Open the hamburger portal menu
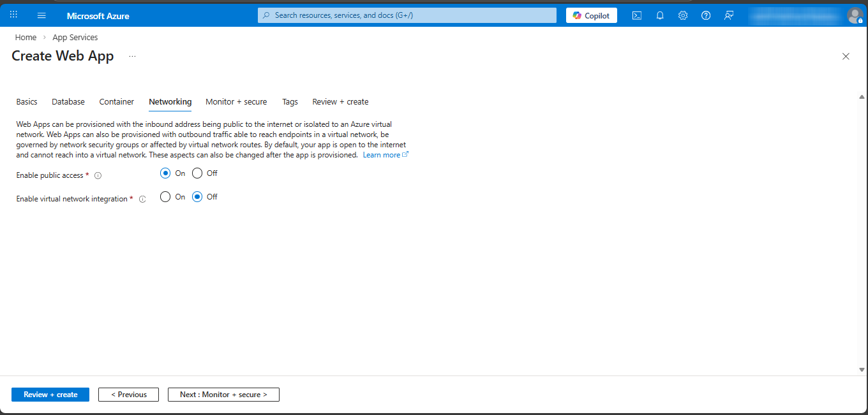 click(x=41, y=15)
